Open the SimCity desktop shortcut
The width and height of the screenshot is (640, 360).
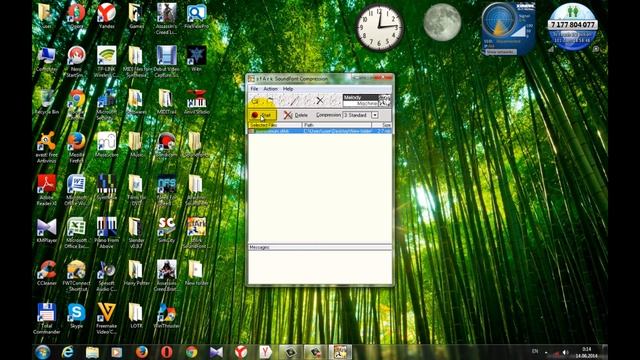pos(166,231)
